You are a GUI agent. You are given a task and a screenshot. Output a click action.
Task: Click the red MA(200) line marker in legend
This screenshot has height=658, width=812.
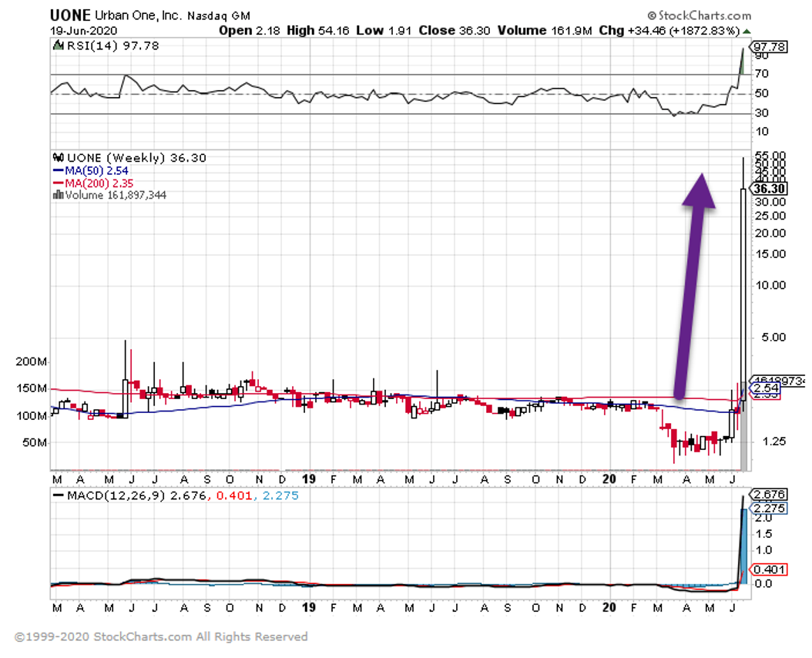58,183
